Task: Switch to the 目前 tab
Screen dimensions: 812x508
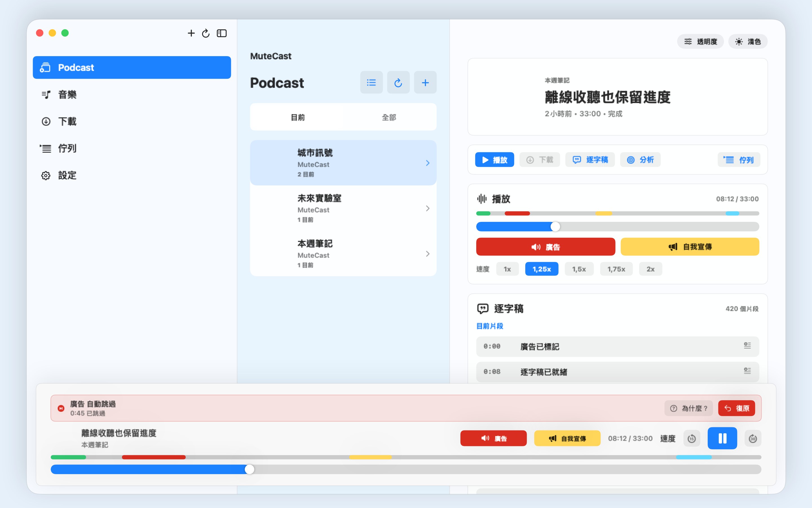Action: point(298,117)
